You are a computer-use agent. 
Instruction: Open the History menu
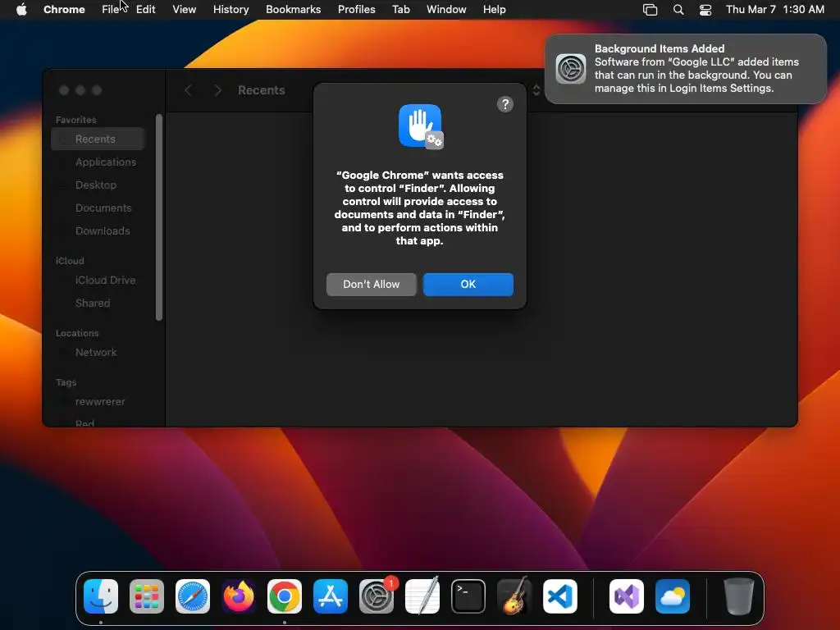pos(231,10)
